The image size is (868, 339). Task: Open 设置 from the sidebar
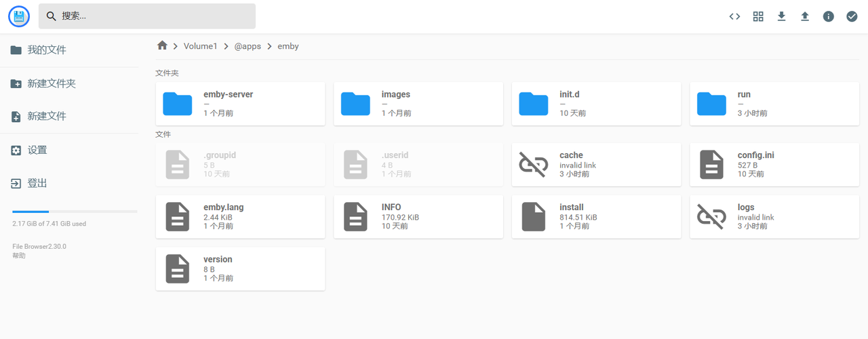(69, 151)
